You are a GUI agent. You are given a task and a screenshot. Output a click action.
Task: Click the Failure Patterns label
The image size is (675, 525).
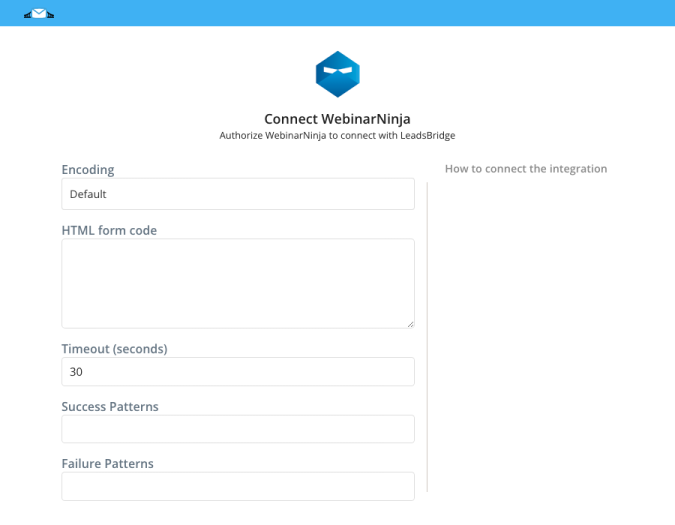click(x=107, y=463)
